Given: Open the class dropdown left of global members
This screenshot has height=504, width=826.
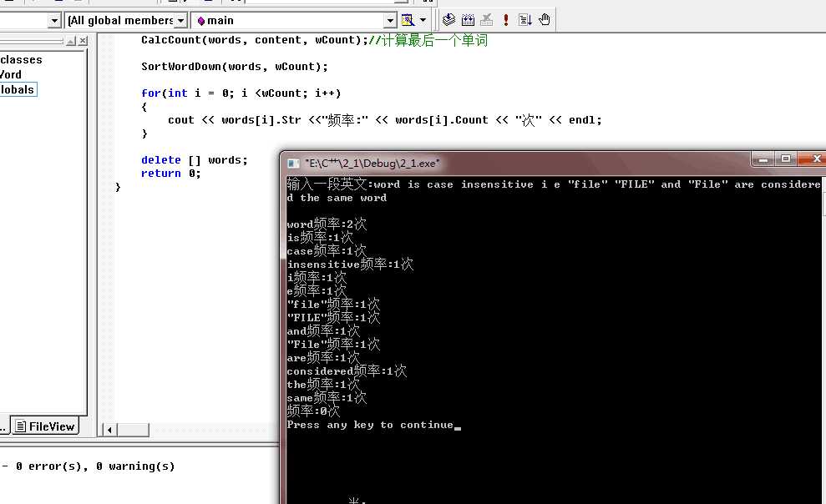Looking at the screenshot, I should click(54, 21).
